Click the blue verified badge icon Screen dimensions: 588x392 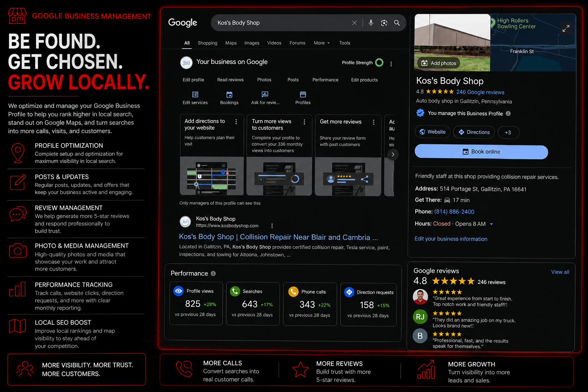[x=420, y=113]
